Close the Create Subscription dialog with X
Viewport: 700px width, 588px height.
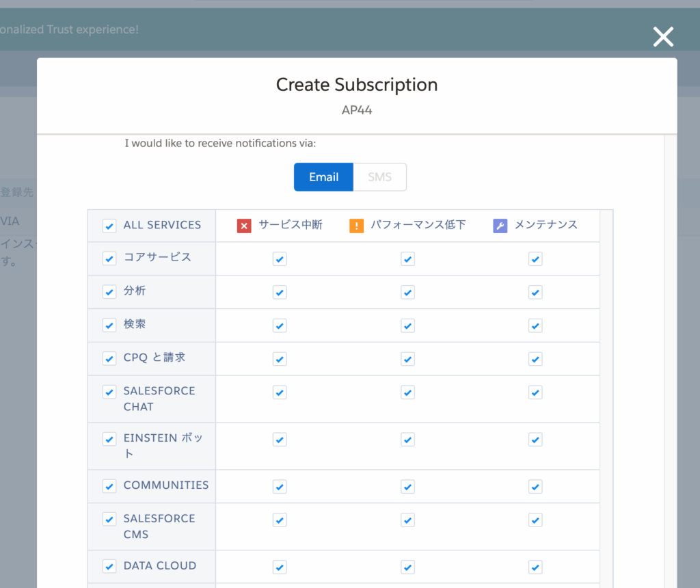point(663,37)
